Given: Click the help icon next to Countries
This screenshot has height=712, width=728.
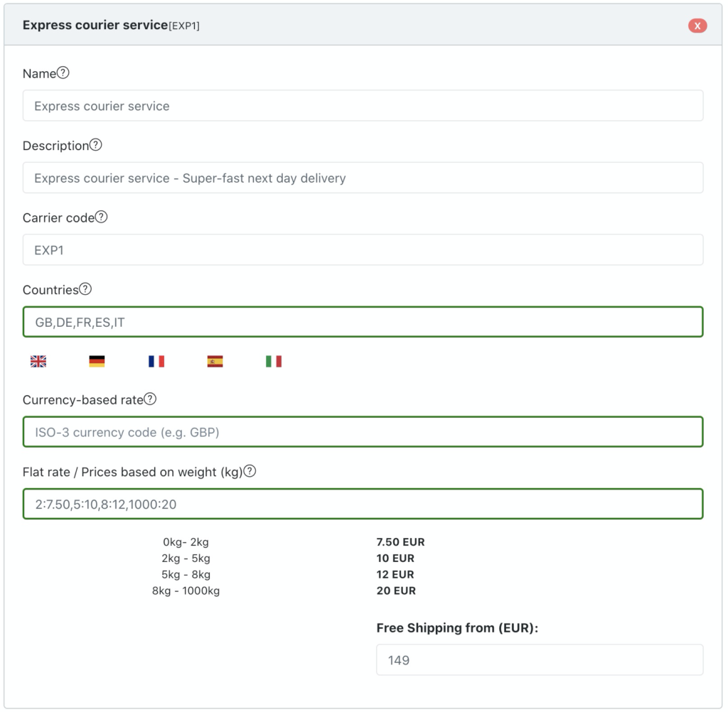Looking at the screenshot, I should 85,289.
